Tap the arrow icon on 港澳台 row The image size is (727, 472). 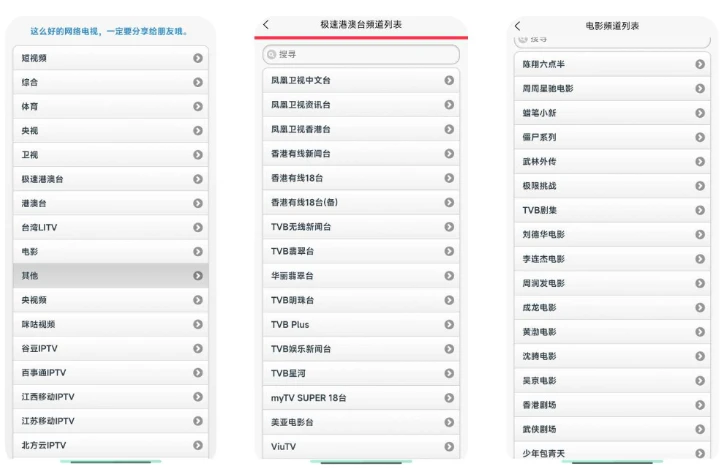(198, 203)
